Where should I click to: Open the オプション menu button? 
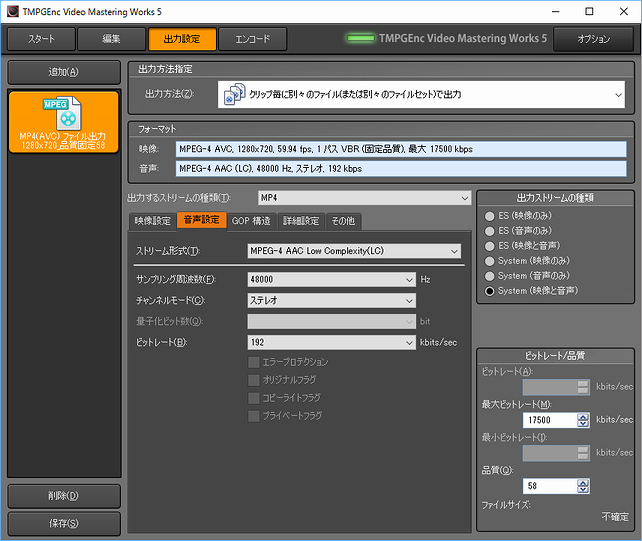pyautogui.click(x=593, y=39)
